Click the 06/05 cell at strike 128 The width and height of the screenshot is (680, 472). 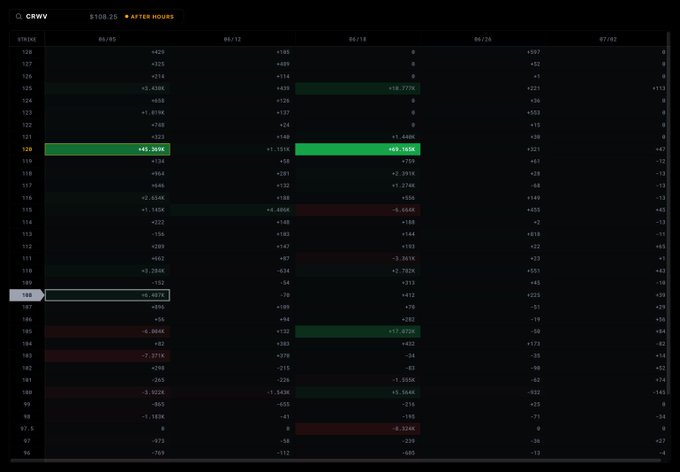point(108,52)
